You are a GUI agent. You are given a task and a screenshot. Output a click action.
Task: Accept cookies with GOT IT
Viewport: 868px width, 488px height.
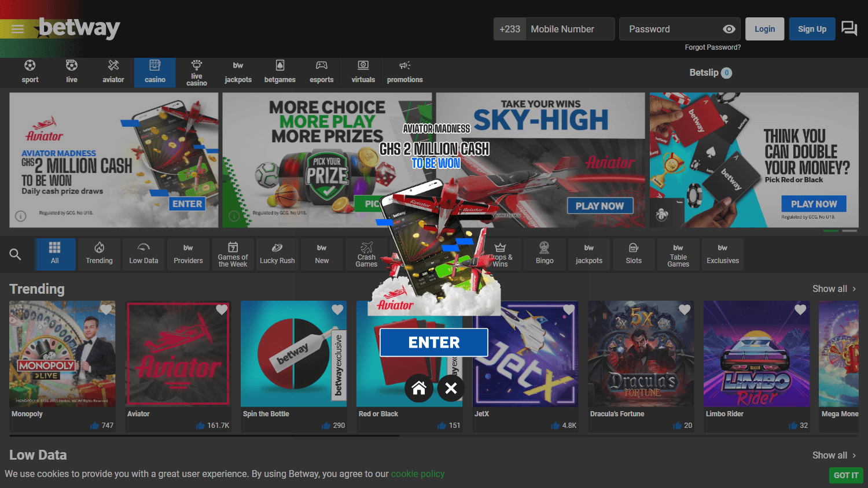pos(846,475)
